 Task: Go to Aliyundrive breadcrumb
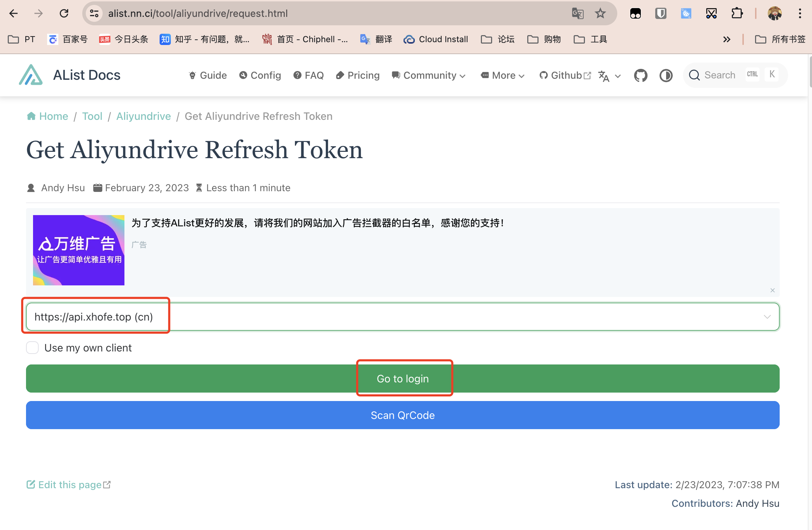[143, 116]
